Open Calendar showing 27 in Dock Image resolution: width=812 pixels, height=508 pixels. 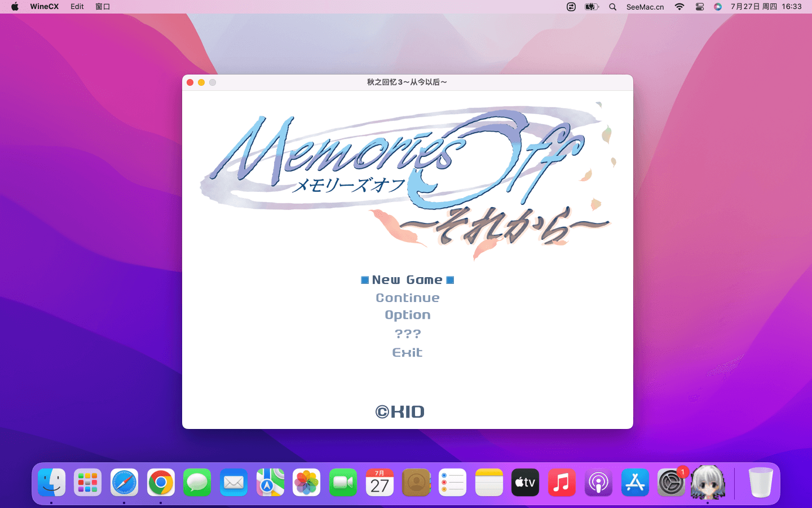pos(379,483)
